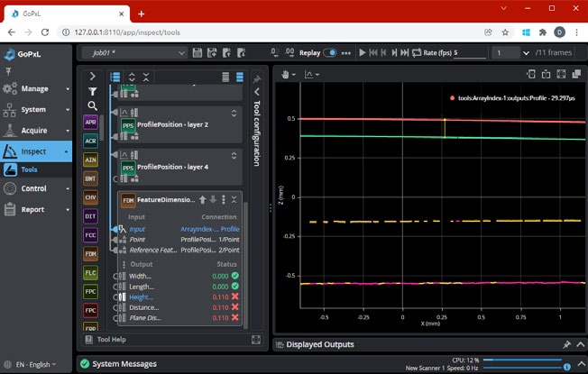Screen dimensions: 588x374
Task: Expand the System menu arrow
Action: pyautogui.click(x=68, y=110)
